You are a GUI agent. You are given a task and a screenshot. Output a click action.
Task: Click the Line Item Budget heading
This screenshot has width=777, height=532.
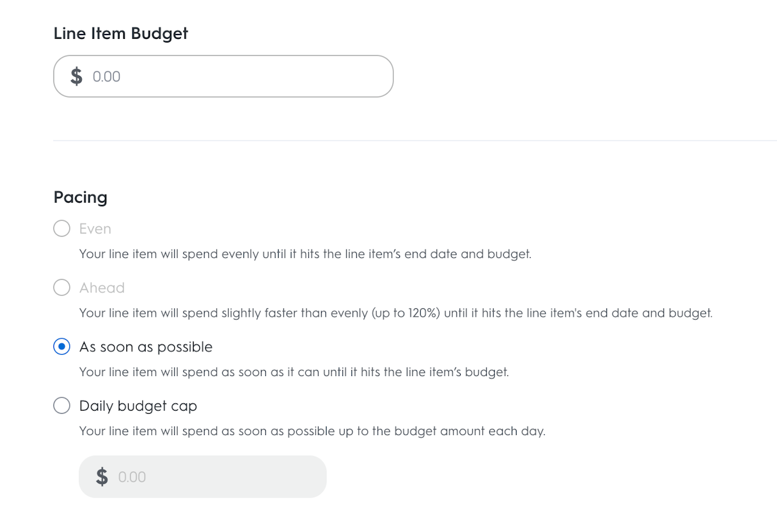[x=121, y=33]
